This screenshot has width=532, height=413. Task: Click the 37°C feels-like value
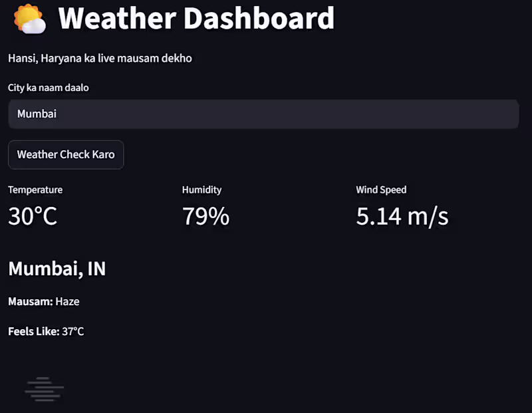point(72,331)
